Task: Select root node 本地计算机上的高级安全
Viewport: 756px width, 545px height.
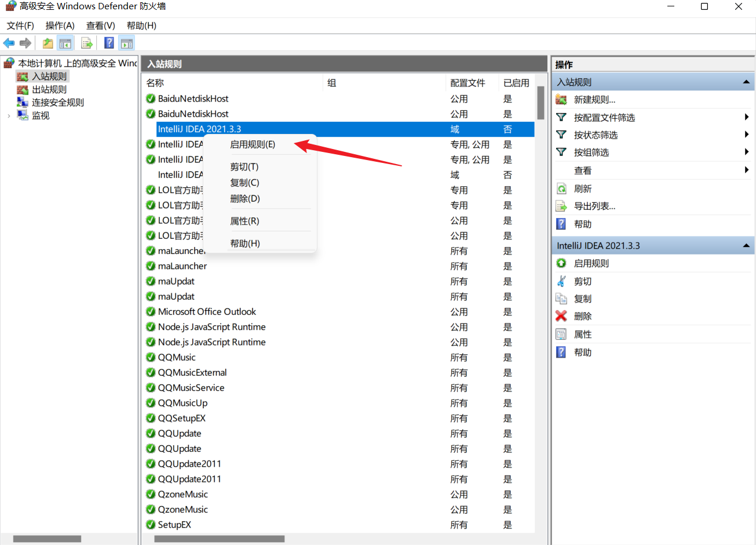Action: click(78, 63)
